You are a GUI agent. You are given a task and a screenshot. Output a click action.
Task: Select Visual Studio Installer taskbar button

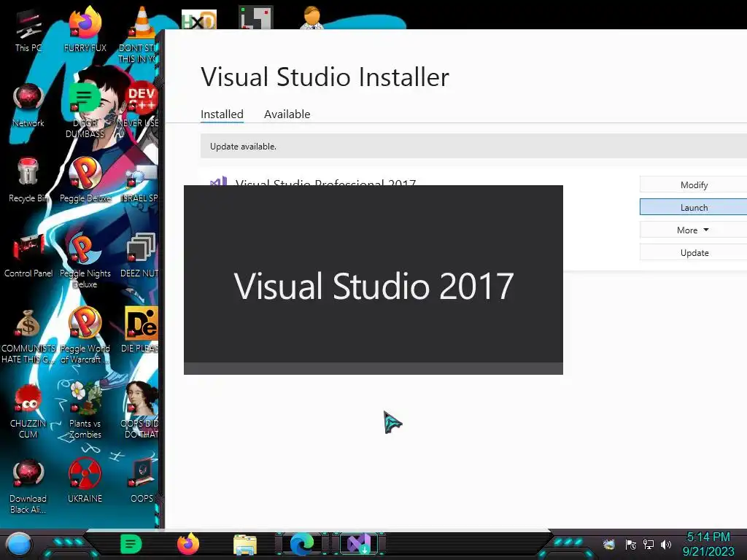pos(358,544)
